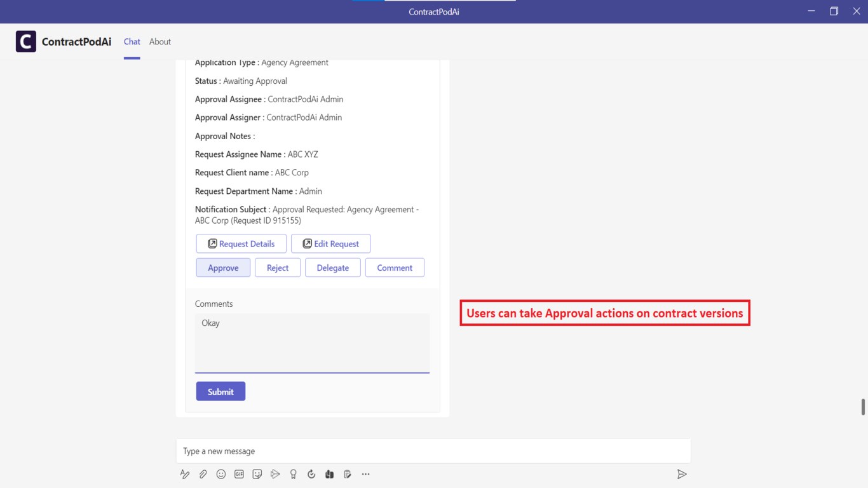
Task: Open the emoji picker
Action: click(x=221, y=474)
